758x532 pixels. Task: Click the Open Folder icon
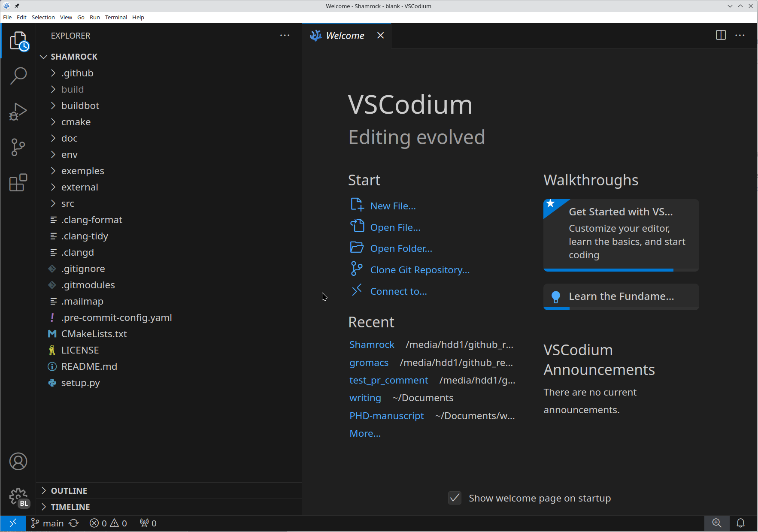pos(357,247)
